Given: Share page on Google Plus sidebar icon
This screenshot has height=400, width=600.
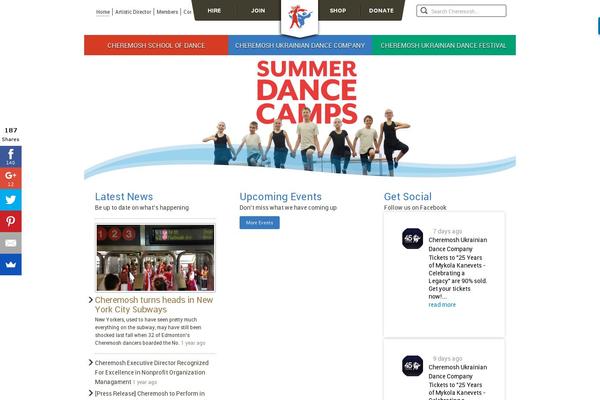Looking at the screenshot, I should coord(11,178).
